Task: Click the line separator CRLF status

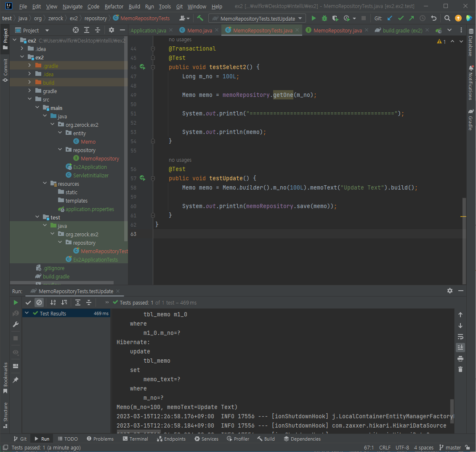Action: click(385, 447)
